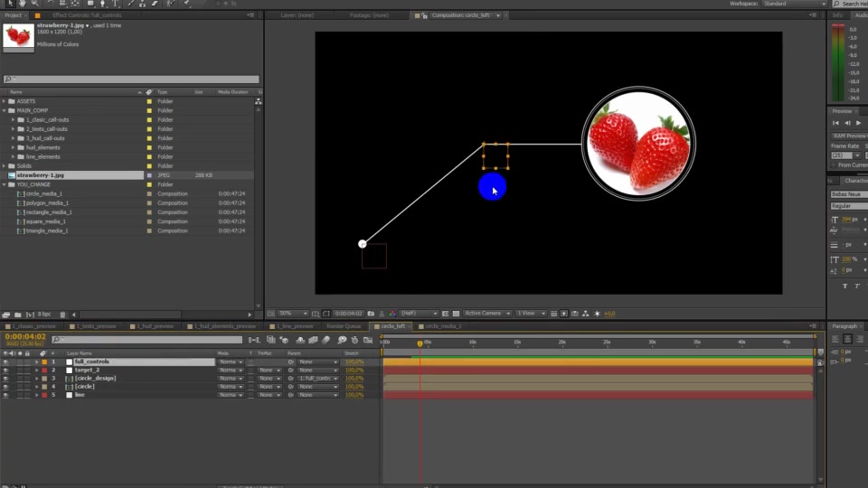Select the circle_media_1 composition item

43,193
